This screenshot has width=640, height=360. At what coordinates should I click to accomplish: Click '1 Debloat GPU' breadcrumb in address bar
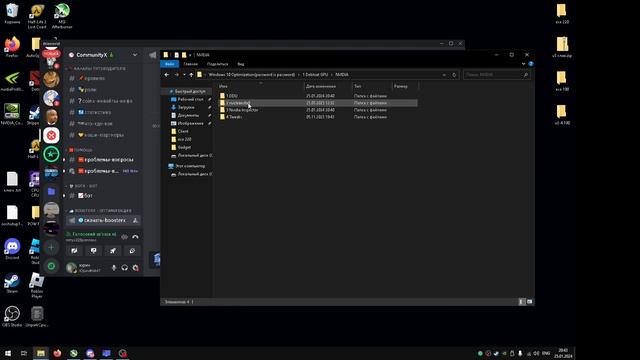click(315, 75)
